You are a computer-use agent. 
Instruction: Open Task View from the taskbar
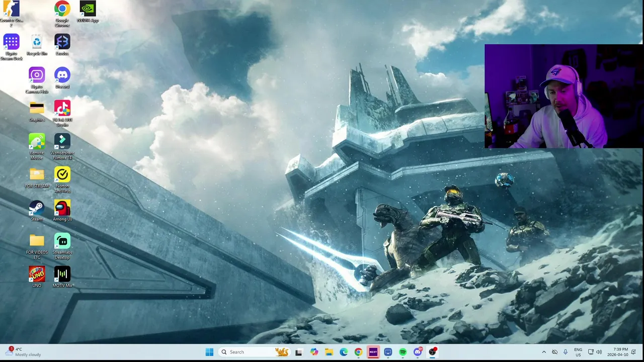(298, 352)
